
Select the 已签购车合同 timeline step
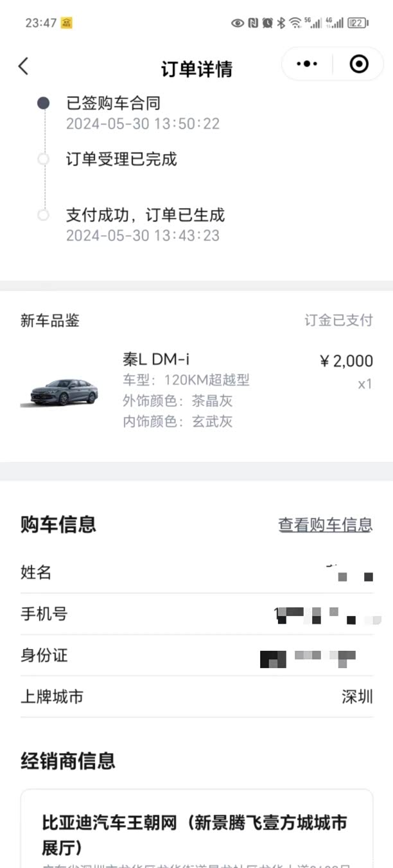pyautogui.click(x=113, y=103)
